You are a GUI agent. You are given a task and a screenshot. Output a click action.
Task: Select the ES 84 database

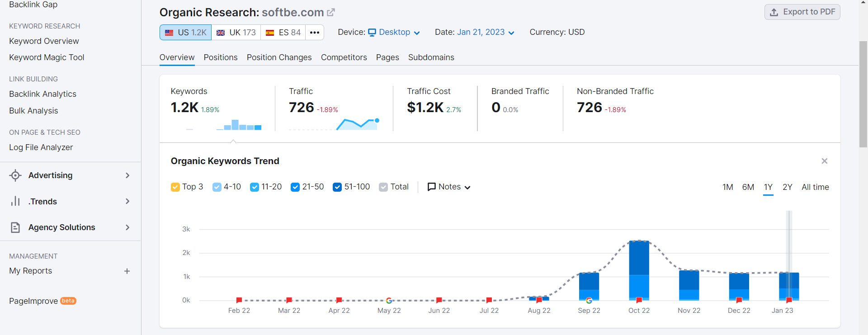coord(283,33)
